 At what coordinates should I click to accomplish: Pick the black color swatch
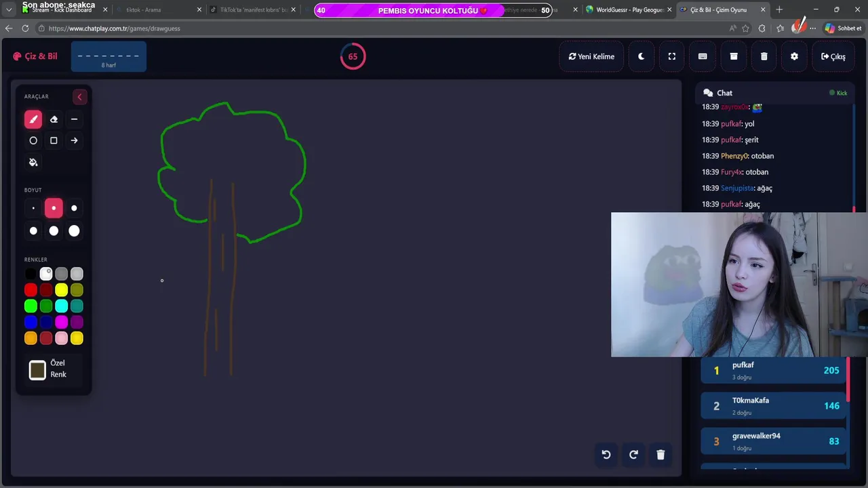(x=31, y=274)
